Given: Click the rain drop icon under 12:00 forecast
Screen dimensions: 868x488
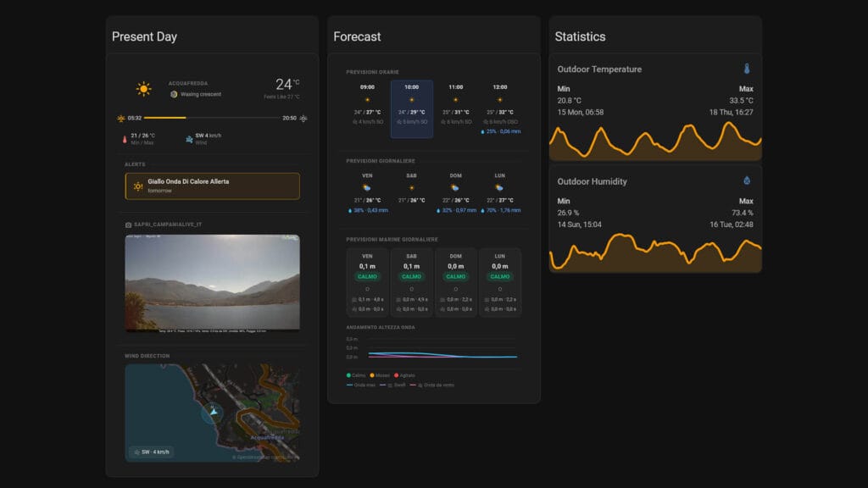Looking at the screenshot, I should pos(482,131).
